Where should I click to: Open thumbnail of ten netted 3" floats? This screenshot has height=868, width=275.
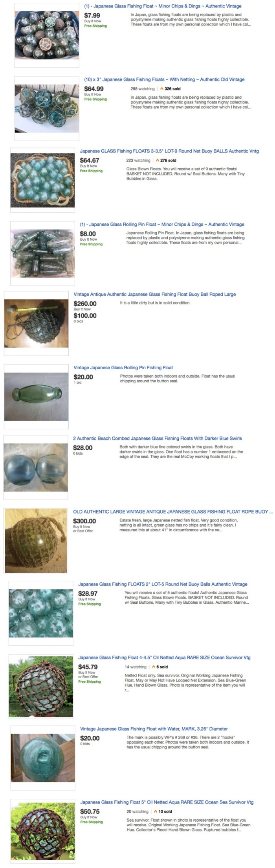pyautogui.click(x=47, y=109)
